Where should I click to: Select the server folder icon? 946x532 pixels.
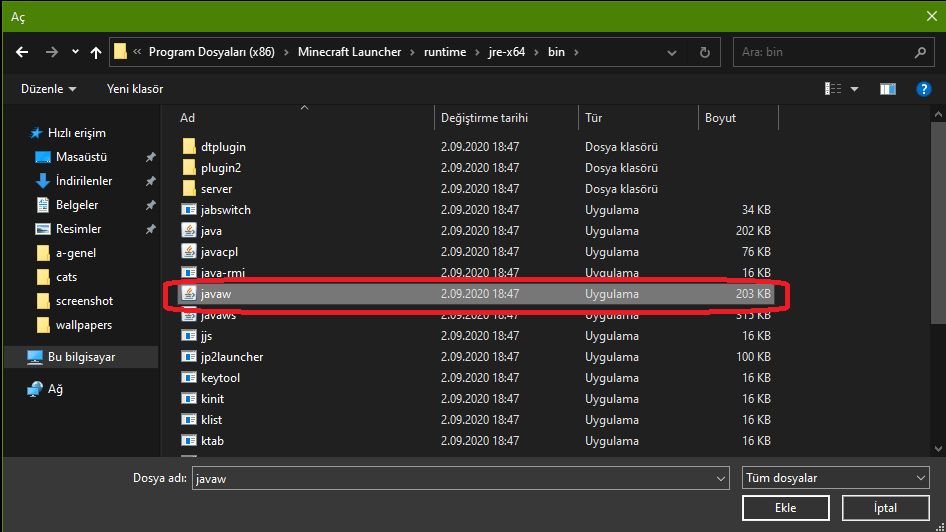tap(189, 189)
